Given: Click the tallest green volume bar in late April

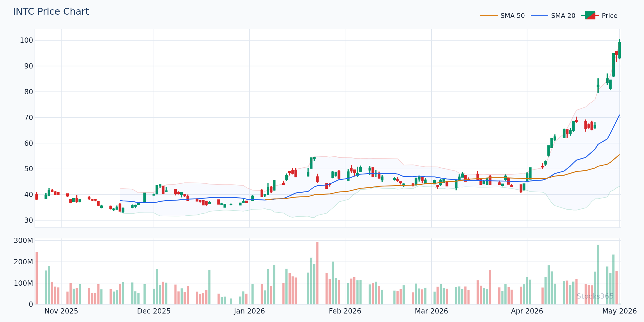Looking at the screenshot, I should (598, 274).
